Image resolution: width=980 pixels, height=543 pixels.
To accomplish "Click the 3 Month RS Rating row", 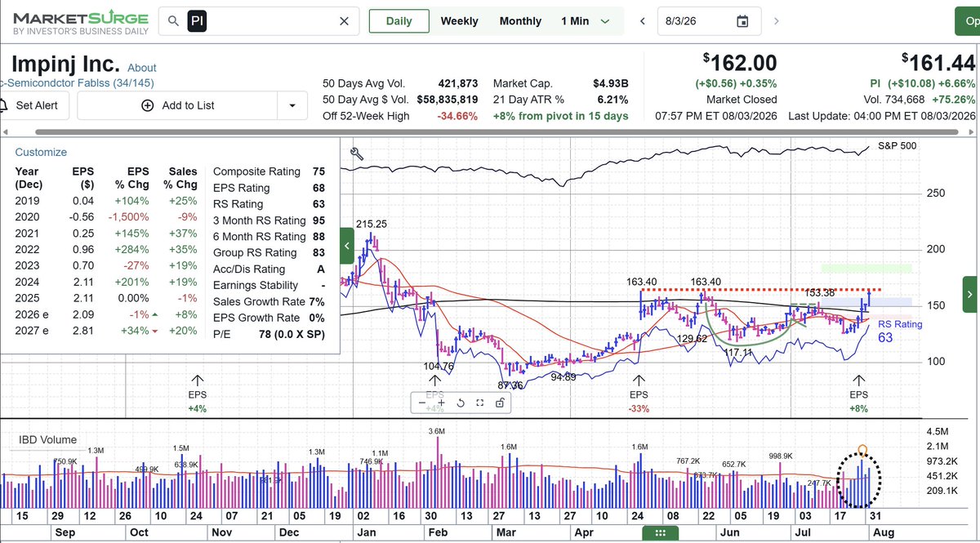I will [x=269, y=220].
